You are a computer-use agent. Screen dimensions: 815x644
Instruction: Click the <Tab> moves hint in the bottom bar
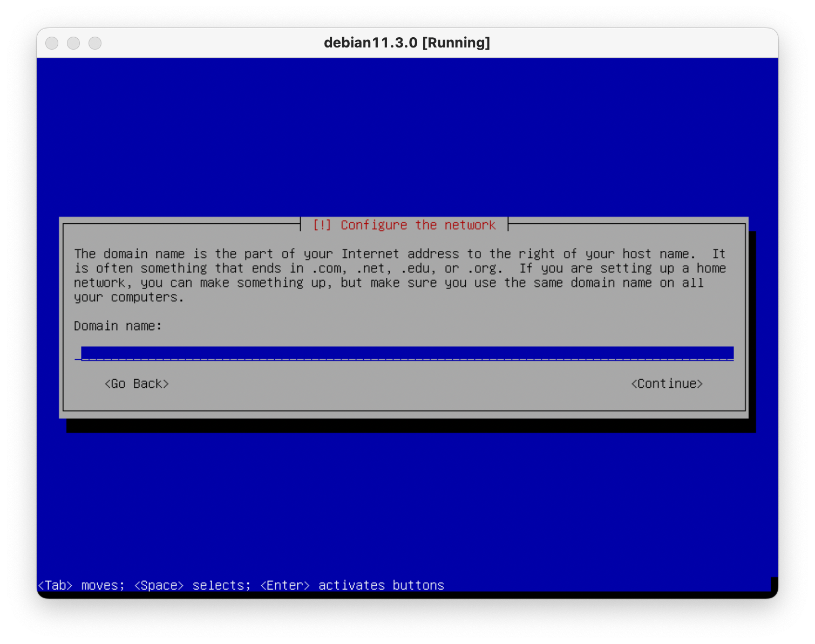[81, 585]
